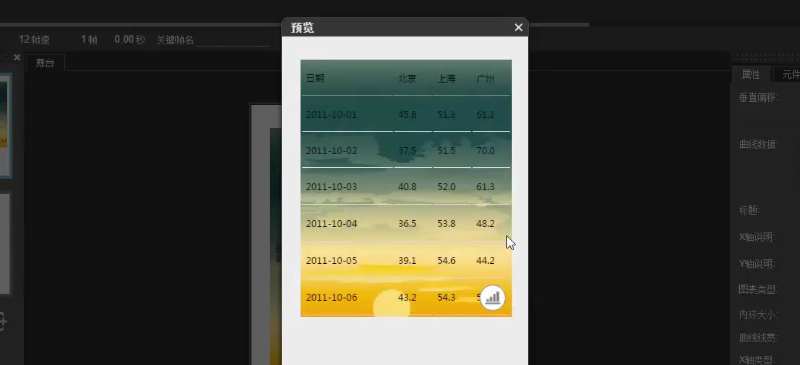Click the 北京 column header
The width and height of the screenshot is (800, 365).
[407, 79]
